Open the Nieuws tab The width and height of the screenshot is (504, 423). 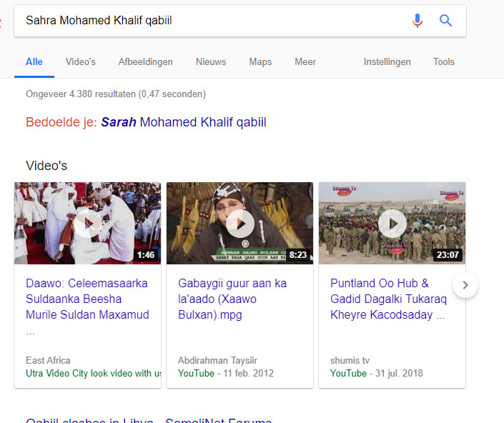point(211,61)
